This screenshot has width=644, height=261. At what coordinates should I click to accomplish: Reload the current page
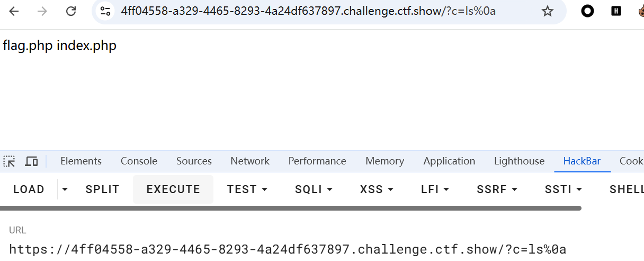pyautogui.click(x=71, y=11)
